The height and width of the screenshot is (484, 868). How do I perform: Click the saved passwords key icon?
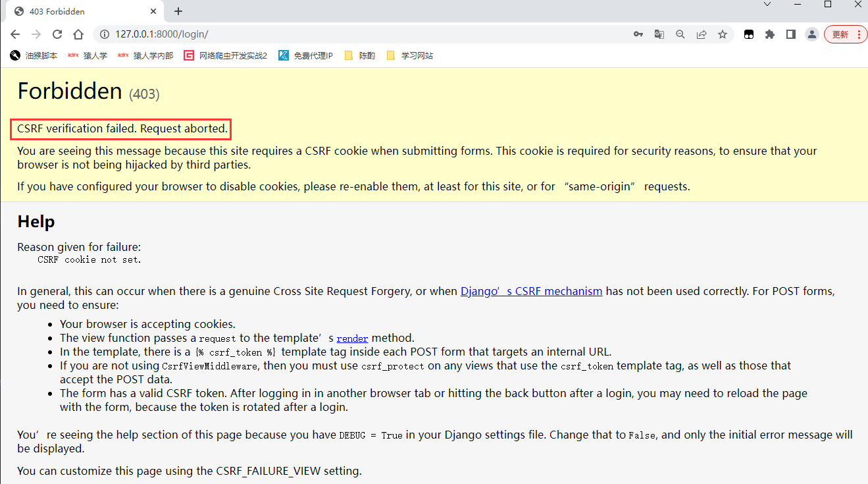(x=638, y=34)
